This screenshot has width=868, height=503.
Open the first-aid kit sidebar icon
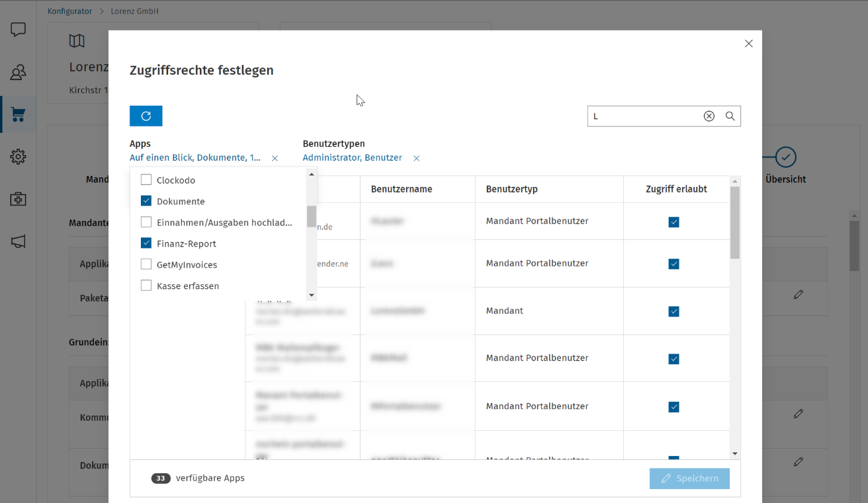tap(19, 199)
